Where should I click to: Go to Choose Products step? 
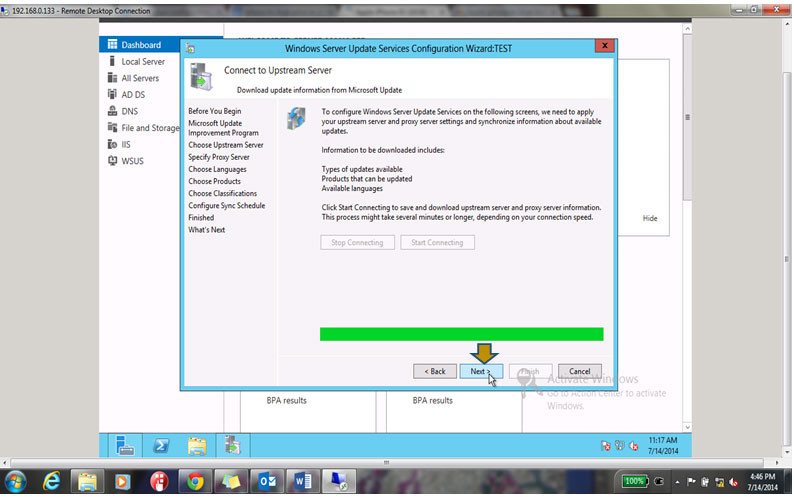[x=214, y=181]
